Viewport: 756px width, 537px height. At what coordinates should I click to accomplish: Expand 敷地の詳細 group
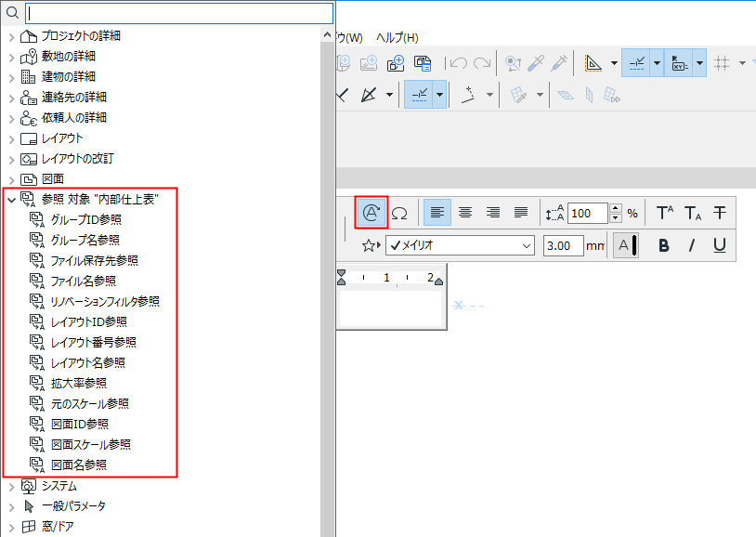click(12, 57)
